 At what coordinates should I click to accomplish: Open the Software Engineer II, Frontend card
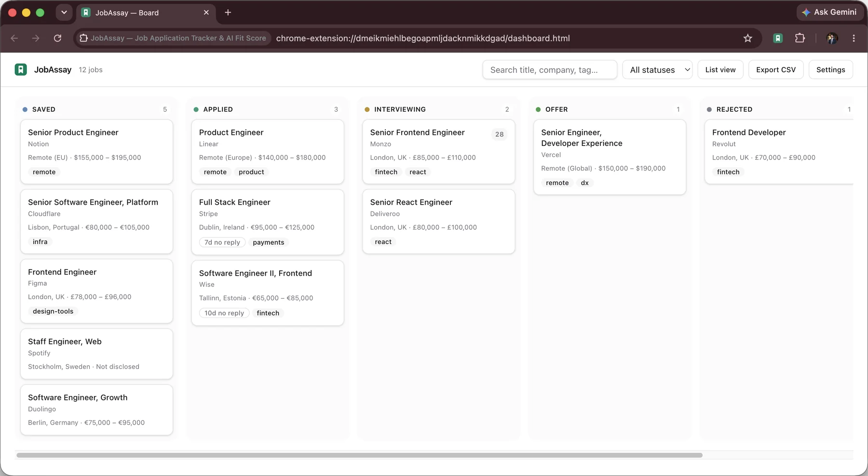(x=268, y=293)
